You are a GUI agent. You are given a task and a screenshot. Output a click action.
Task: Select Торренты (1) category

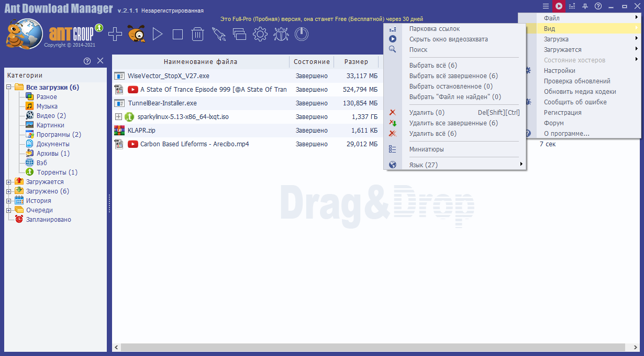[57, 172]
